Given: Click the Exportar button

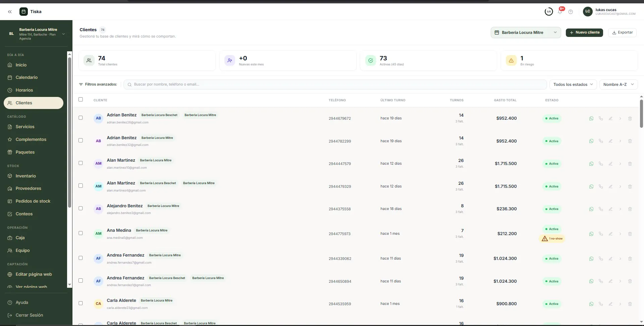Looking at the screenshot, I should click(x=622, y=33).
